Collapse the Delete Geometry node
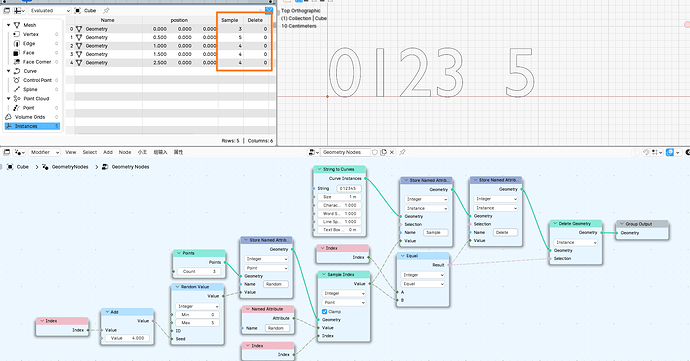This screenshot has height=361, width=690. pyautogui.click(x=555, y=224)
